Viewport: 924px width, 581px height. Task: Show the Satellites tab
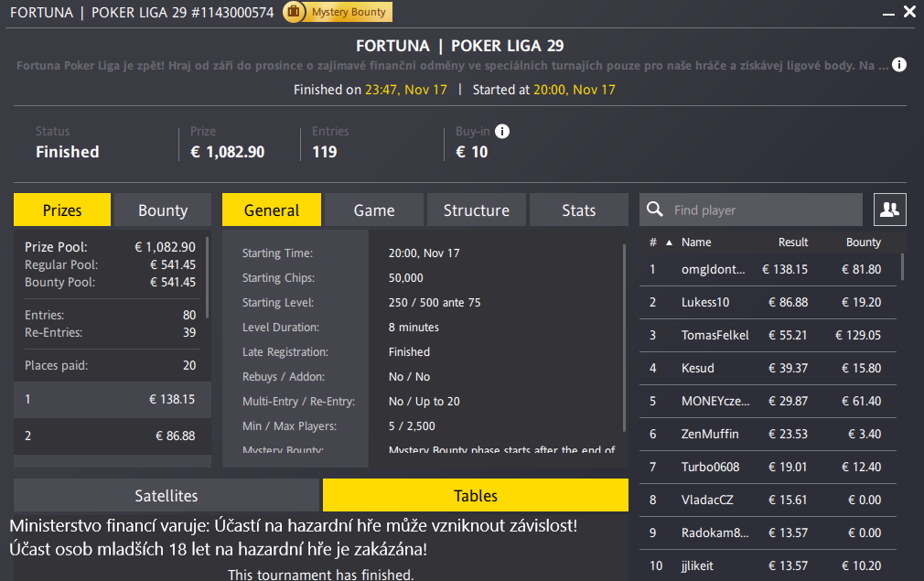tap(167, 496)
